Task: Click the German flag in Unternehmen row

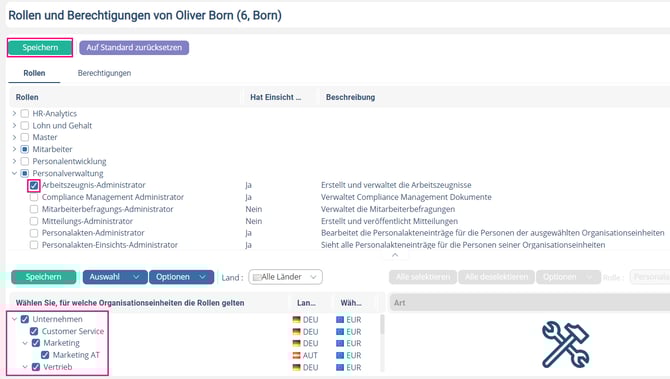Action: [297, 320]
